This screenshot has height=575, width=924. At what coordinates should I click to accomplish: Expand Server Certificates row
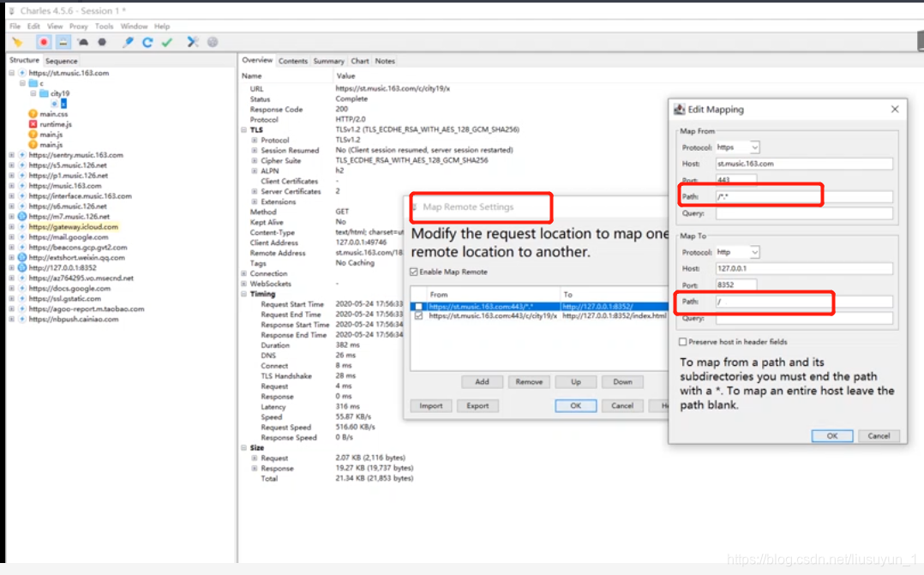[x=255, y=191]
